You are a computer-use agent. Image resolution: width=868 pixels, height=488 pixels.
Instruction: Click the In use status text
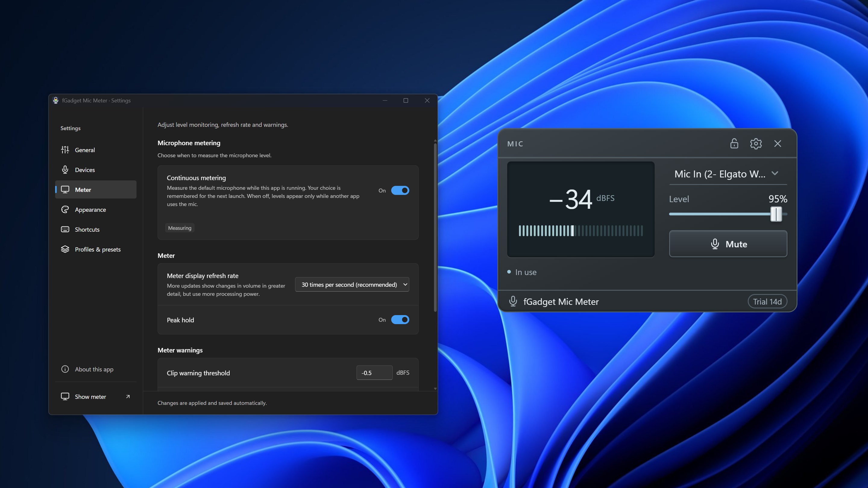[x=526, y=272]
